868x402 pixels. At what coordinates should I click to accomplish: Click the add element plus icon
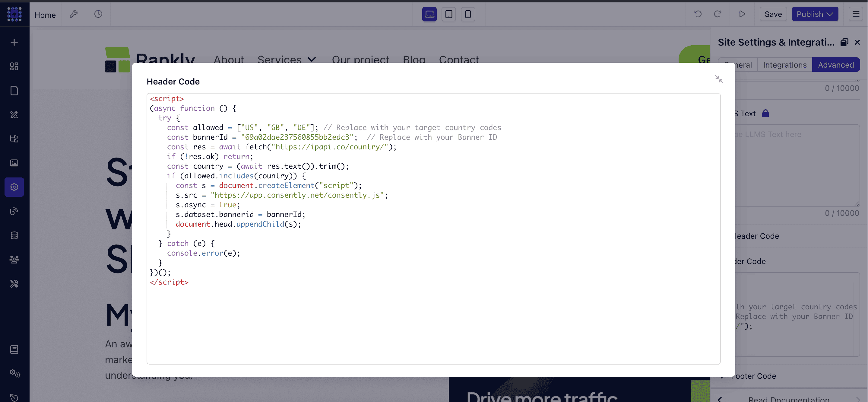point(14,42)
